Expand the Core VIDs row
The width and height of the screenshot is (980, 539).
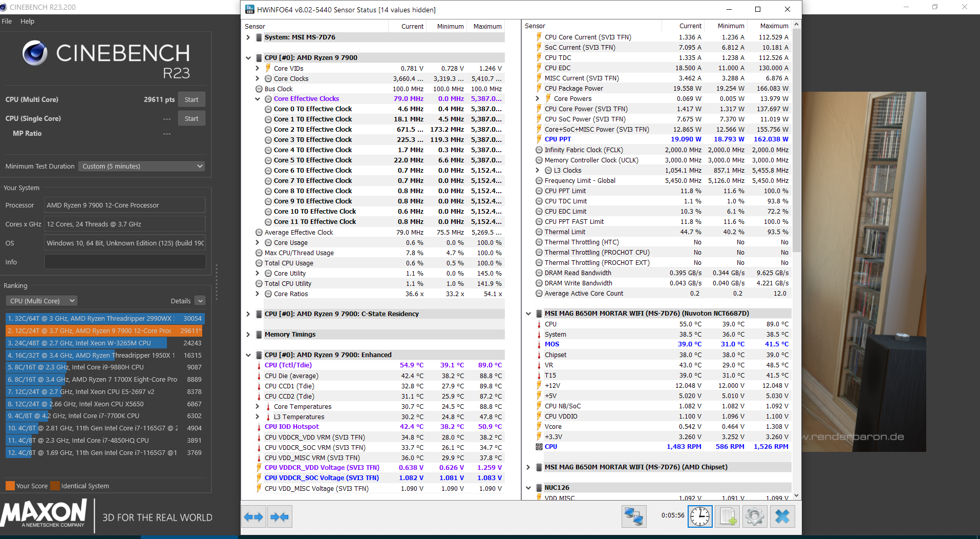click(258, 68)
